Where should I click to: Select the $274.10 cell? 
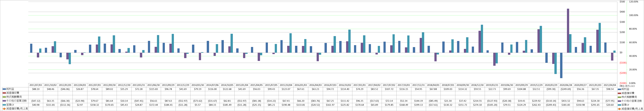tap(477, 105)
